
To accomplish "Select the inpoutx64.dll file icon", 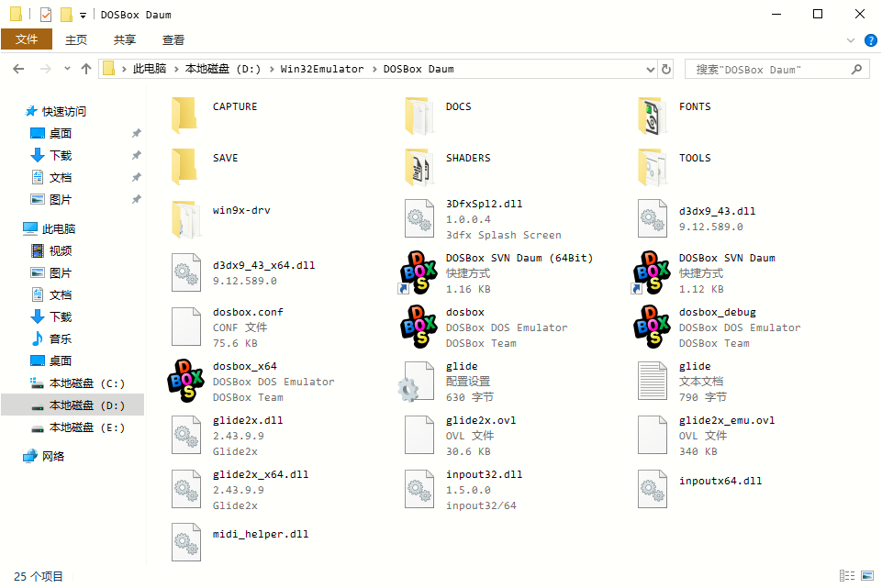I will (653, 489).
